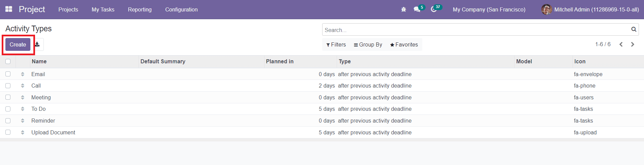Open the Favorites dropdown
The width and height of the screenshot is (644, 165).
404,44
